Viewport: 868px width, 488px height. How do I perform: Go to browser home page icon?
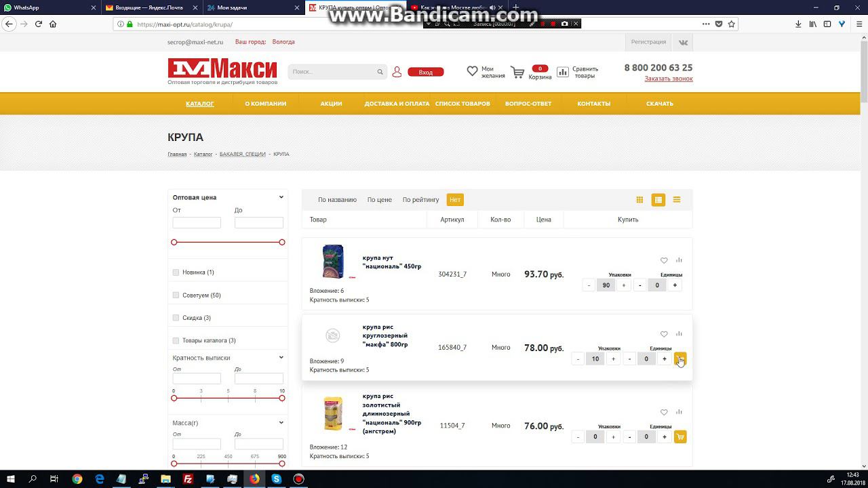(x=53, y=24)
